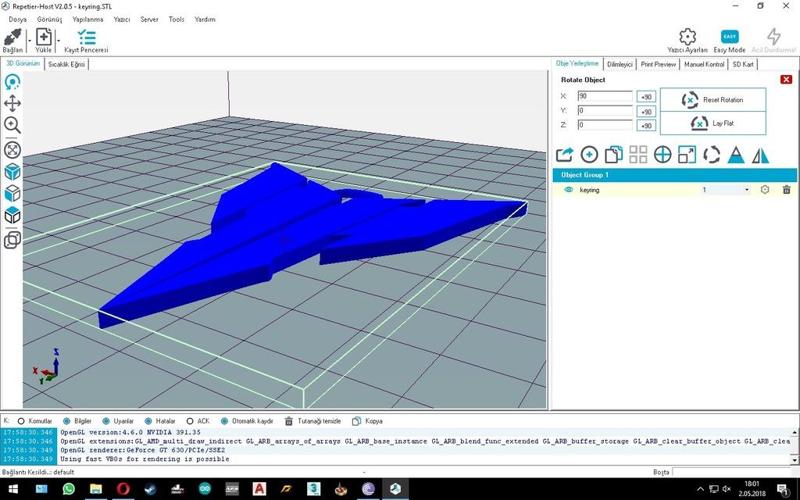The width and height of the screenshot is (800, 500).
Task: Open the Yükle dropdown arrow
Action: click(x=58, y=39)
